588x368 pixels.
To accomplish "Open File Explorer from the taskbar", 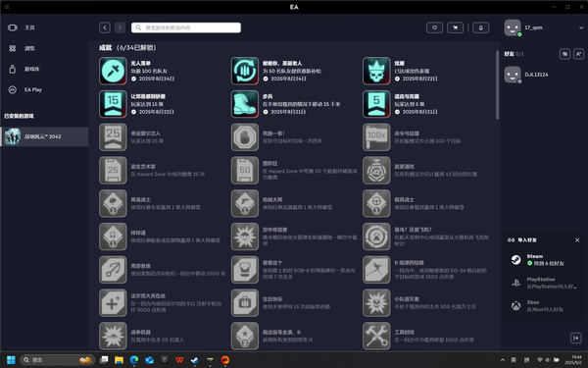I will (120, 360).
